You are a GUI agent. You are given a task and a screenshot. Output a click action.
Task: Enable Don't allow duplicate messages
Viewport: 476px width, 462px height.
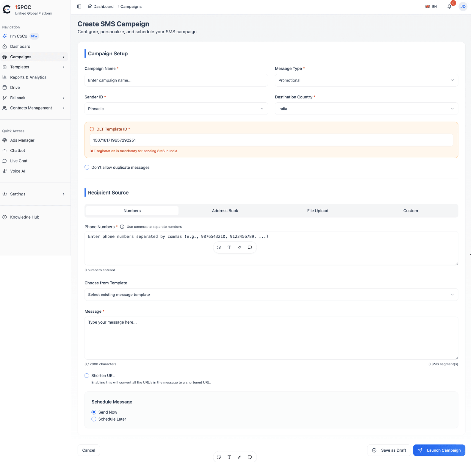pos(87,167)
